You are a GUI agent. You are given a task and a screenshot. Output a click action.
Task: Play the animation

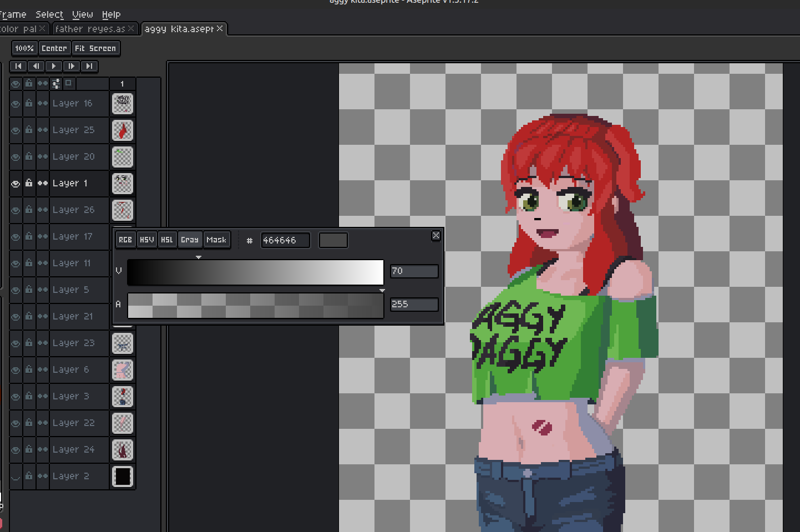tap(54, 66)
